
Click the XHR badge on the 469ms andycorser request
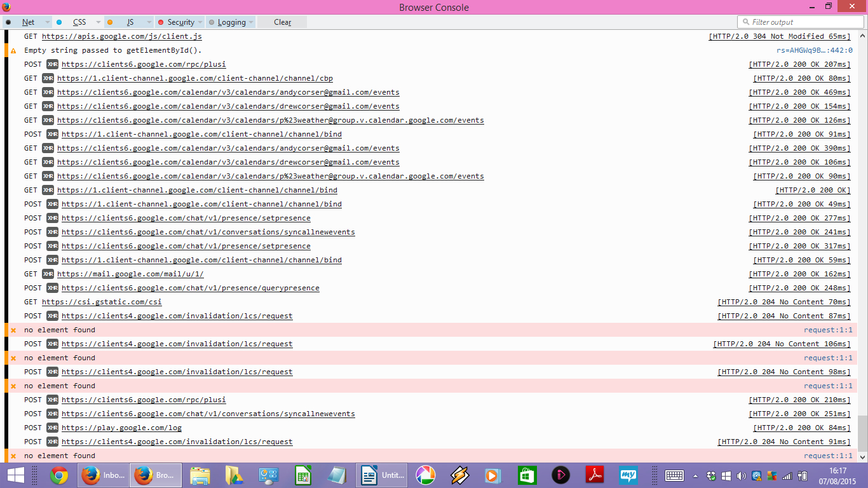tap(48, 92)
